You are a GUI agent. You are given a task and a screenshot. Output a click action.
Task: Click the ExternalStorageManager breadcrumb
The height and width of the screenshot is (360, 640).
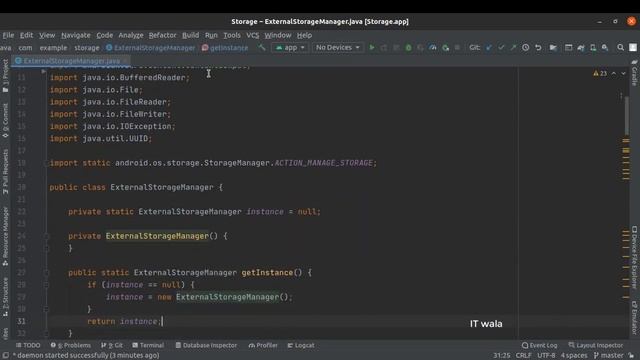(x=151, y=48)
